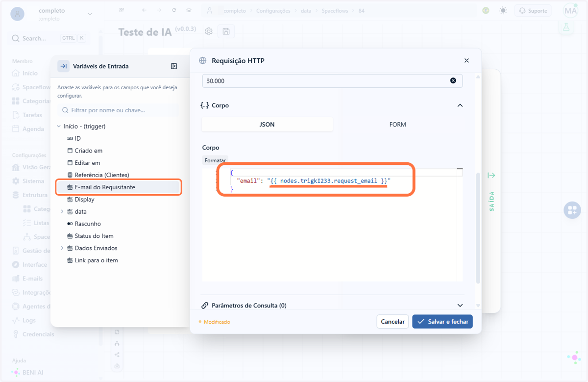This screenshot has height=382, width=588.
Task: Click the Corpo braces icon
Action: click(x=205, y=105)
